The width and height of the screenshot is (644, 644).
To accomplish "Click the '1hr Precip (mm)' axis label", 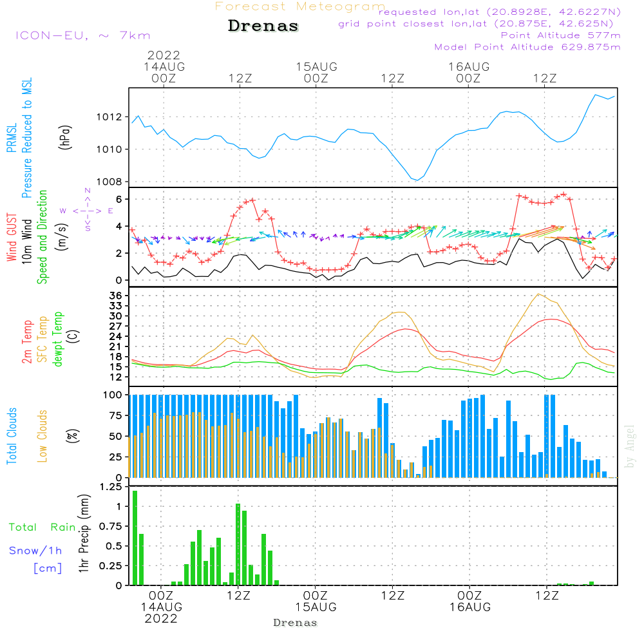I will [84, 533].
